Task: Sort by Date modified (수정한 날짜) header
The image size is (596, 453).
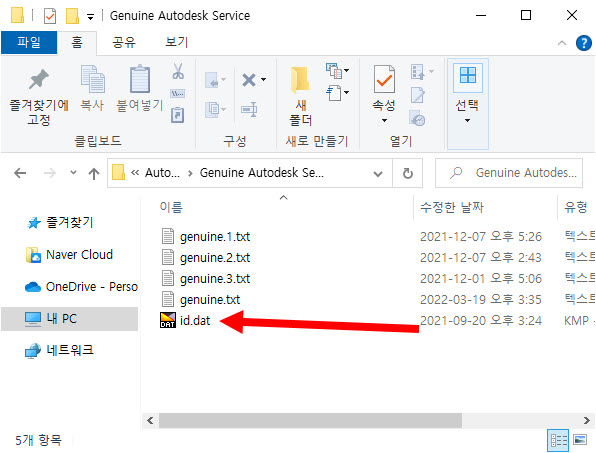Action: point(452,207)
